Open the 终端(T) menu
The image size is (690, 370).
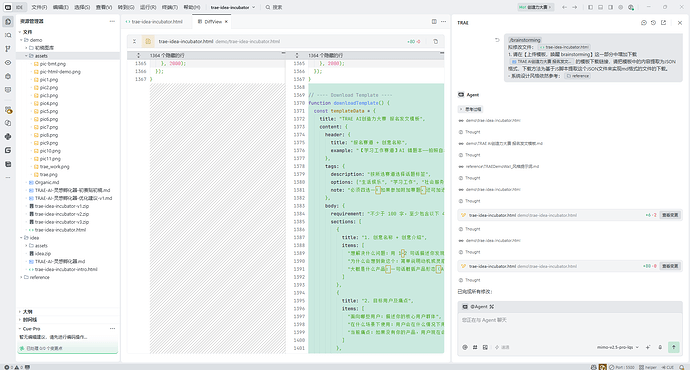[x=169, y=7]
